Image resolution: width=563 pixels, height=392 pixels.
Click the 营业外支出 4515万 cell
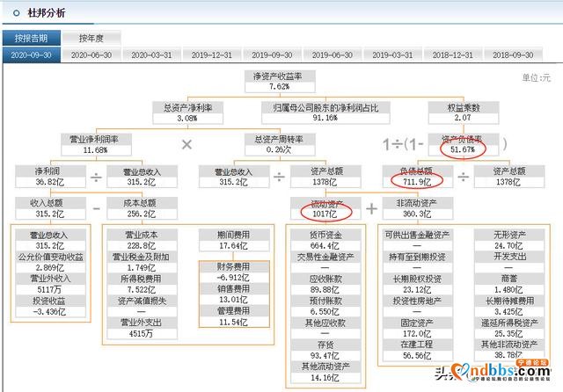[x=142, y=328]
